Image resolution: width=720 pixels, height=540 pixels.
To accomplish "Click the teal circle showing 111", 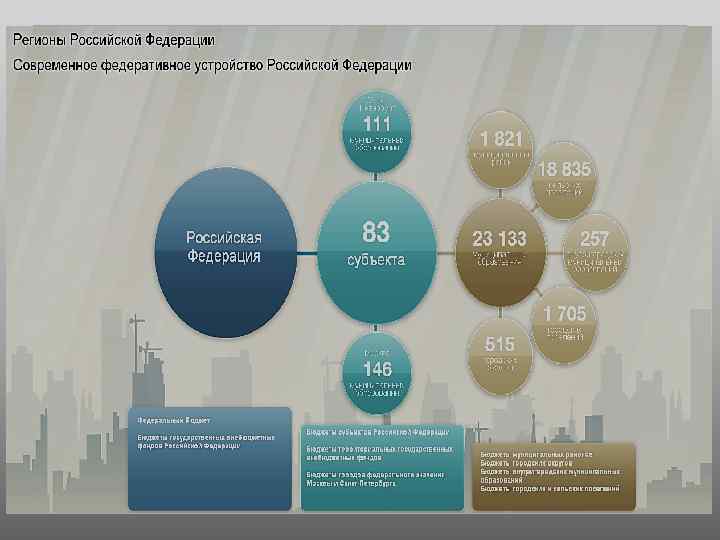I will [x=377, y=132].
